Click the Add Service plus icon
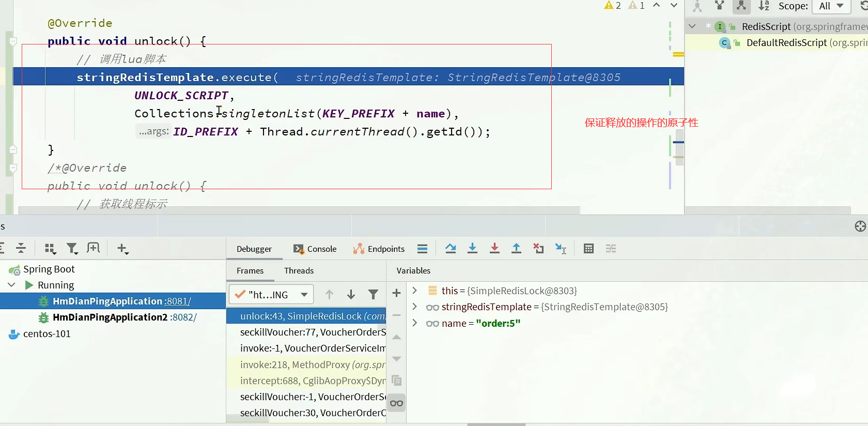The height and width of the screenshot is (426, 868). 122,249
